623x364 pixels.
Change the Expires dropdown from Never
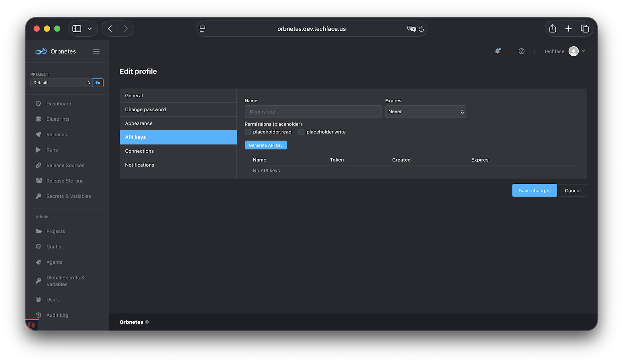(426, 112)
